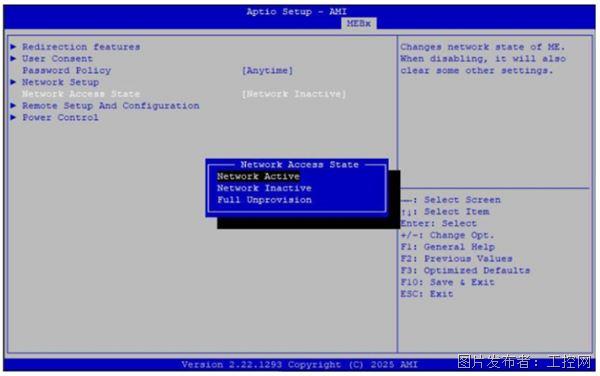Image resolution: width=600 pixels, height=376 pixels.
Task: Open the MEBx tab
Action: click(x=359, y=23)
